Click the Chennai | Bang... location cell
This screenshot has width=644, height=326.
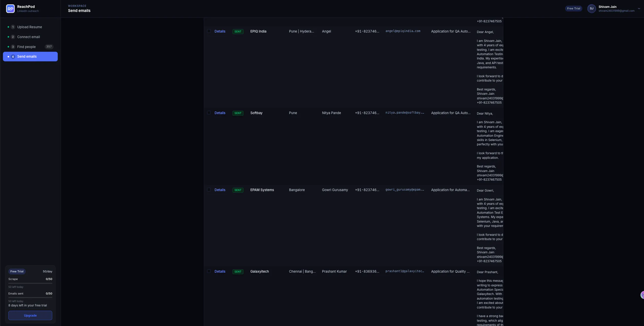click(x=302, y=272)
